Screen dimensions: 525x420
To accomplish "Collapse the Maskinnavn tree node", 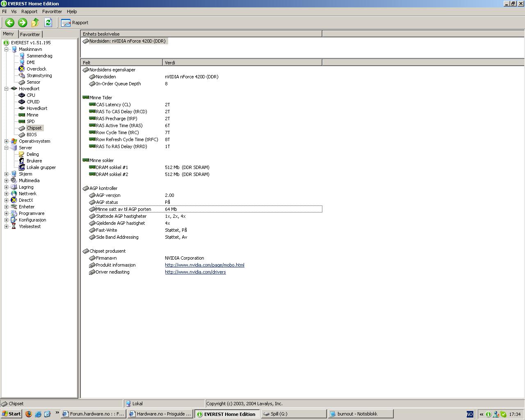I will [7, 49].
